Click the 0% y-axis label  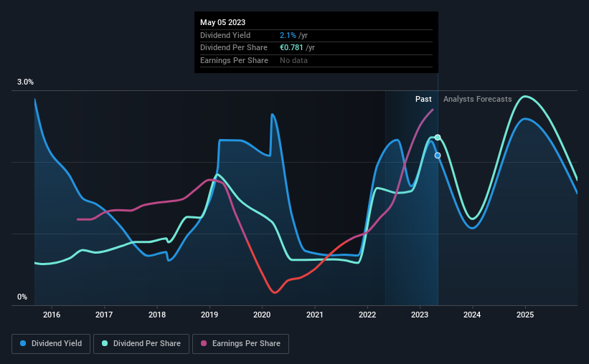pyautogui.click(x=22, y=297)
